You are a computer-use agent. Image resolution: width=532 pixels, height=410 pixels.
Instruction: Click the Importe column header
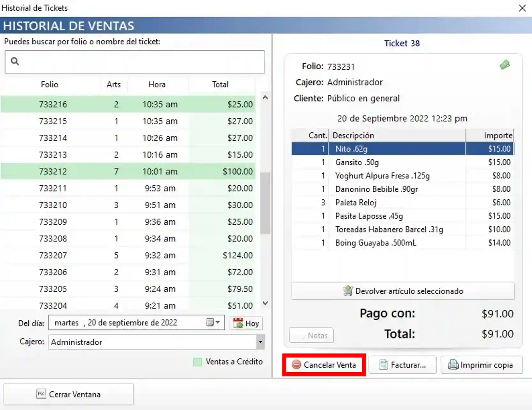click(x=490, y=135)
